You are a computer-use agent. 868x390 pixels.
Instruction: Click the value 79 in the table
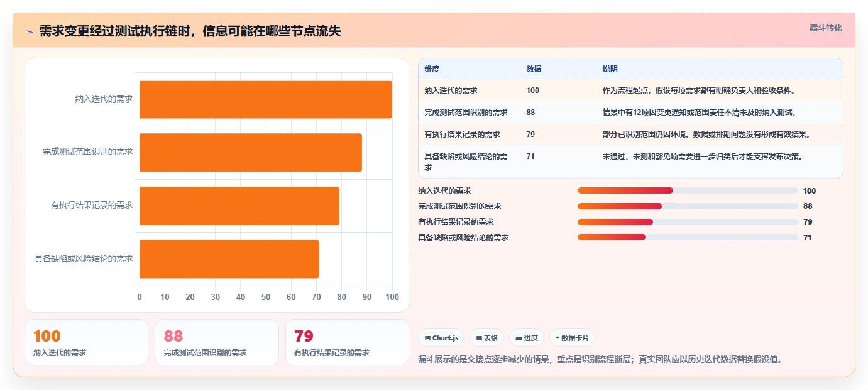click(530, 135)
